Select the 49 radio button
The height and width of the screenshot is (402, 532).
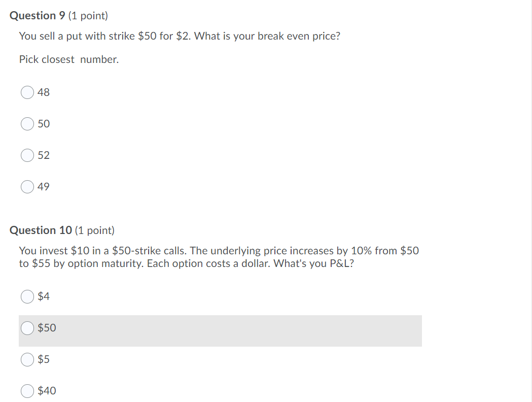[27, 187]
